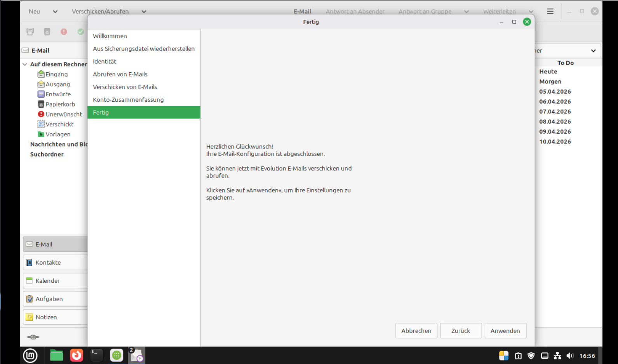Open the hamburger menu in the header bar
Screen dimensions: 618x364
pos(550,11)
